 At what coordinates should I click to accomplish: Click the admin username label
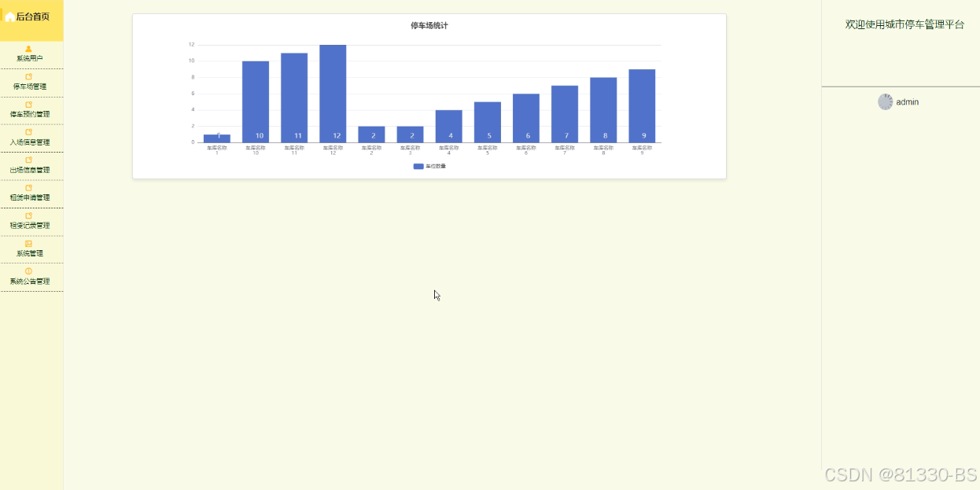click(908, 102)
